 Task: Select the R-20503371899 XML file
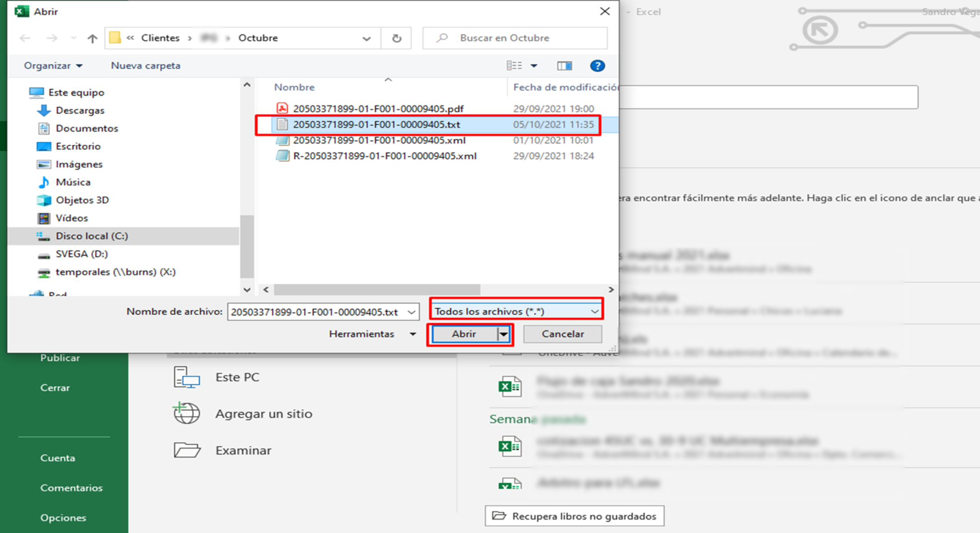tap(384, 156)
